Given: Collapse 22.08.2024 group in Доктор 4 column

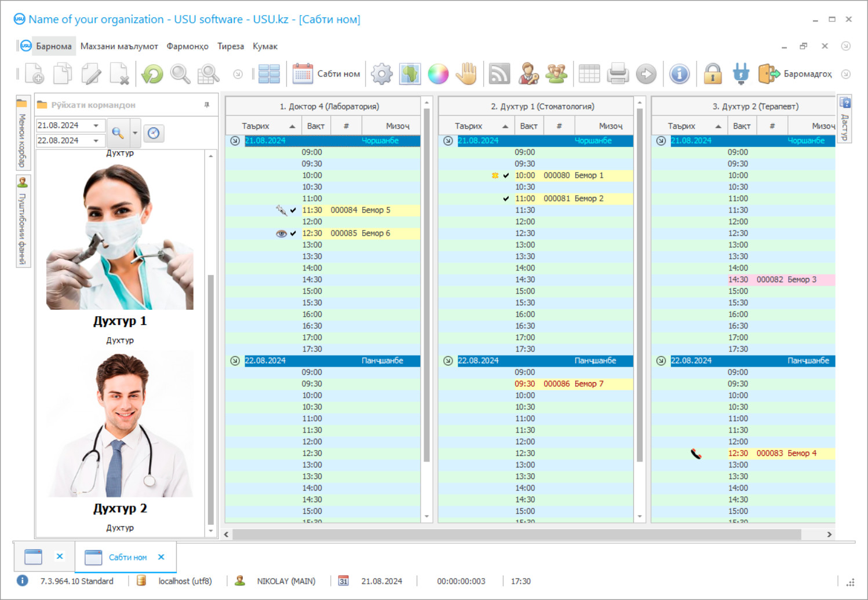Looking at the screenshot, I should 235,361.
